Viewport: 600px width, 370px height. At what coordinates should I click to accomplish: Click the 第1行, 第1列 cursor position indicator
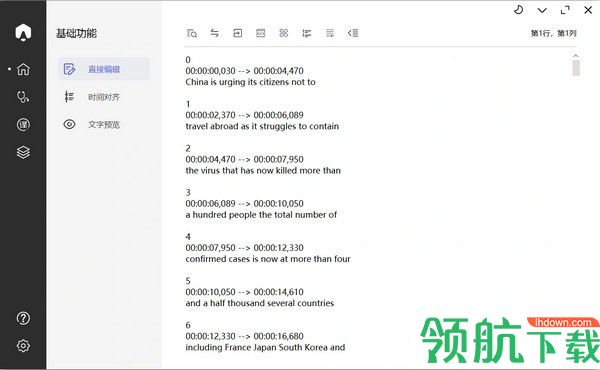pos(553,33)
